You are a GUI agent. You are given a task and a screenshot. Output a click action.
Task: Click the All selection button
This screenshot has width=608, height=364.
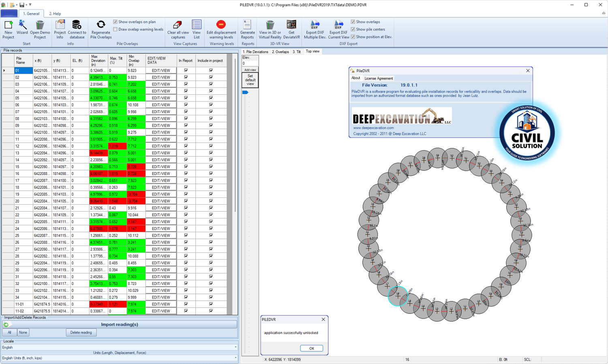[x=9, y=332]
